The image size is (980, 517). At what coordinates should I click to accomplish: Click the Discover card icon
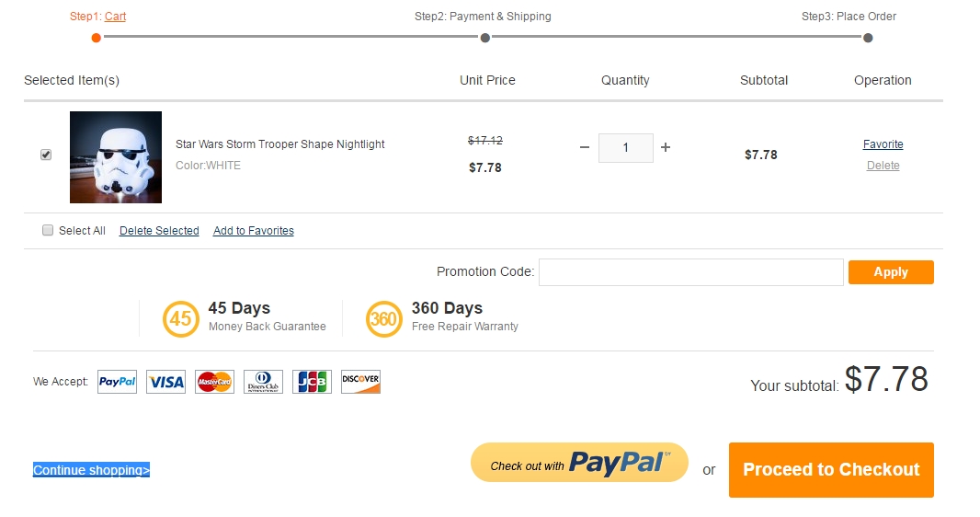pyautogui.click(x=360, y=382)
